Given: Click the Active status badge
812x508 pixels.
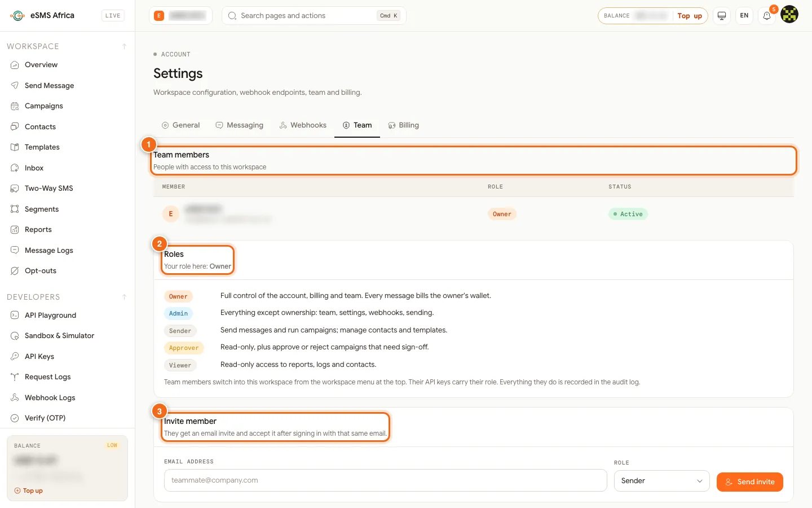Looking at the screenshot, I should pos(628,214).
